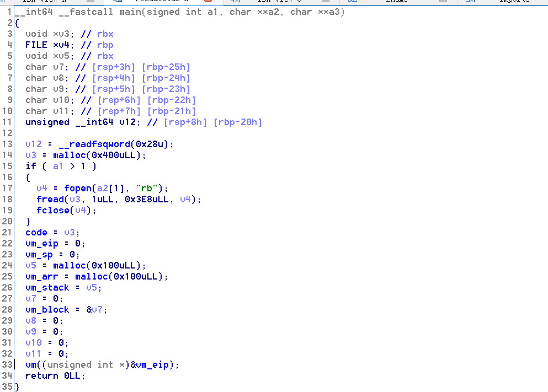Click line number 17 in the gutter
The width and height of the screenshot is (548, 392).
point(7,188)
